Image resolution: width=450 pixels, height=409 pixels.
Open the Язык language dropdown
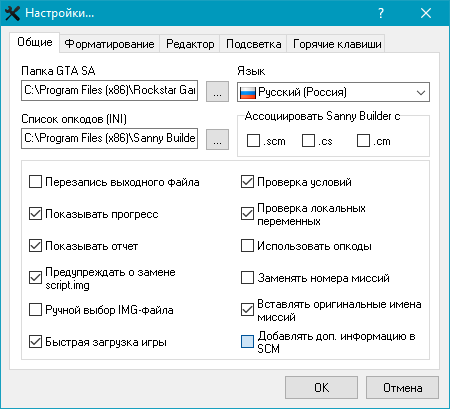333,92
